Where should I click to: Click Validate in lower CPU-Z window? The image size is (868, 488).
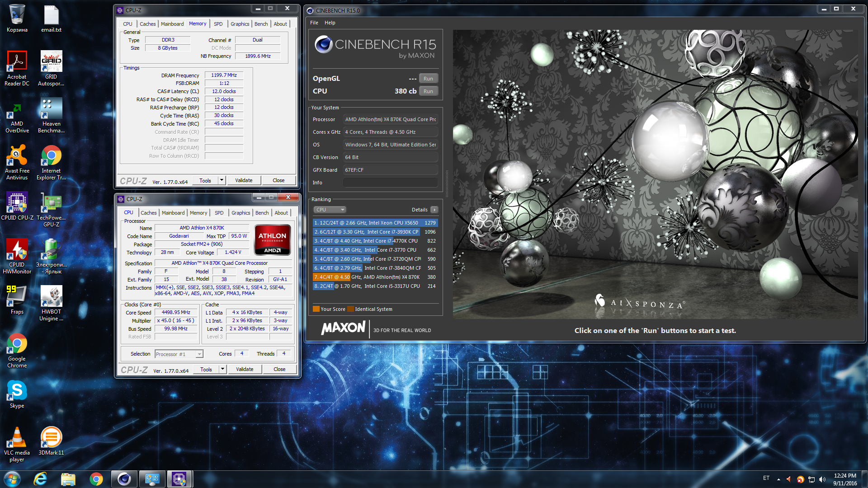pyautogui.click(x=245, y=369)
